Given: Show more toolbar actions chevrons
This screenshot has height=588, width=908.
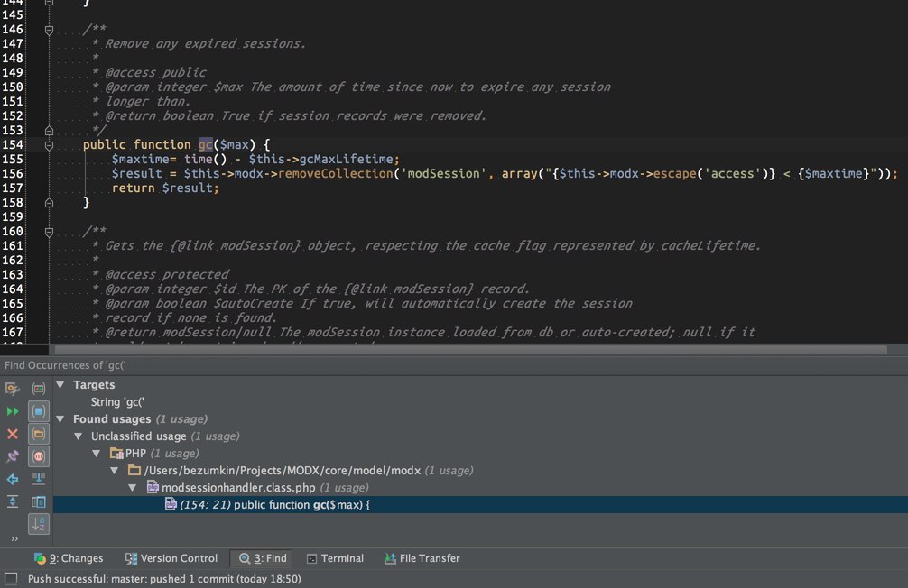Looking at the screenshot, I should [x=14, y=538].
